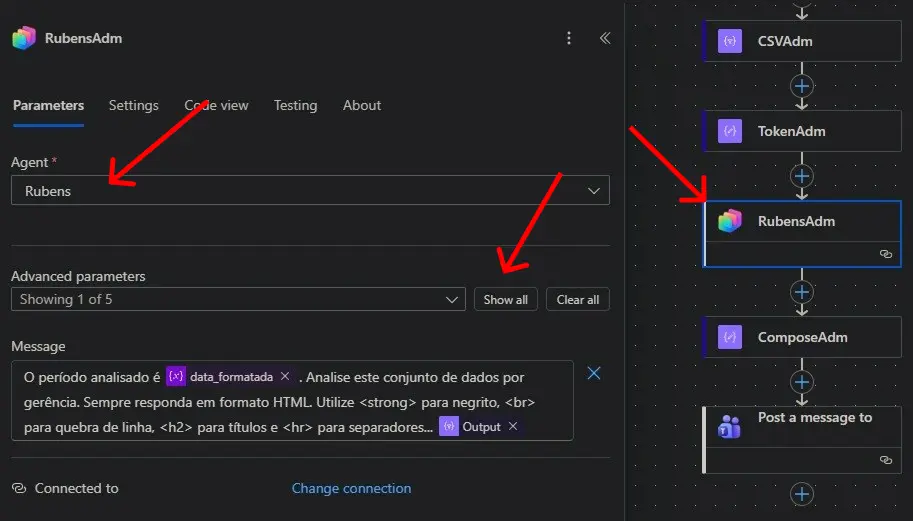913x521 pixels.
Task: Click the Show all button
Action: click(505, 299)
